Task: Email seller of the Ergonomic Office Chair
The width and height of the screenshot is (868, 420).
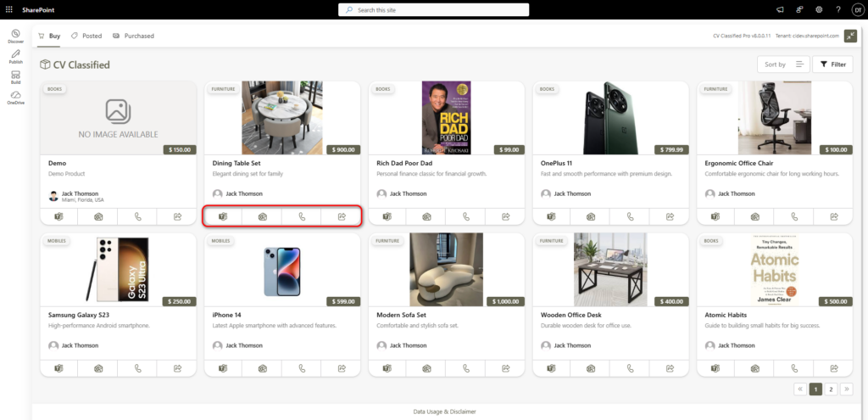Action: pos(754,216)
